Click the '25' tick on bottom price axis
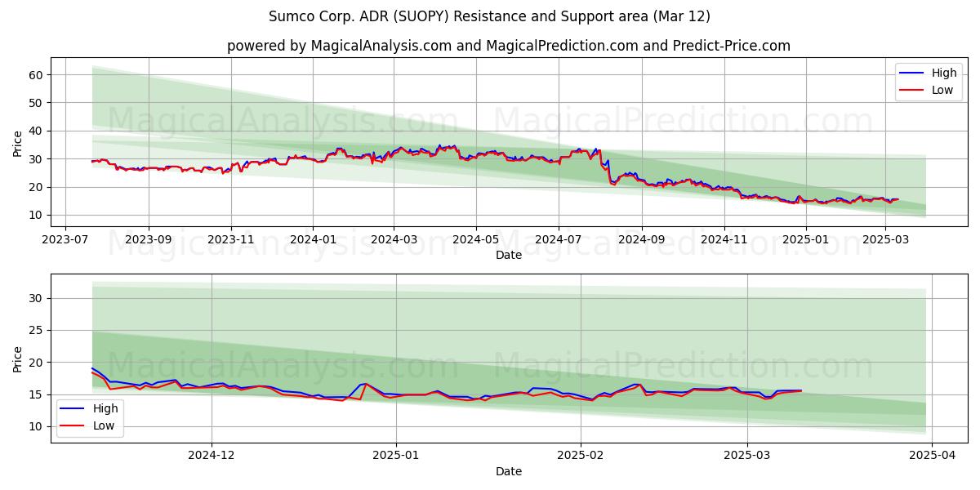This screenshot has width=980, height=490. coord(38,331)
